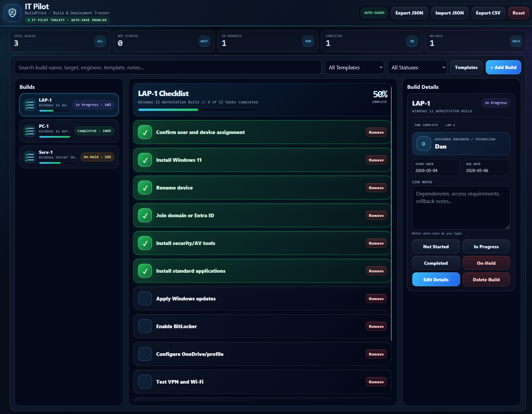Focus the build search field
The image size is (532, 414).
(x=168, y=67)
